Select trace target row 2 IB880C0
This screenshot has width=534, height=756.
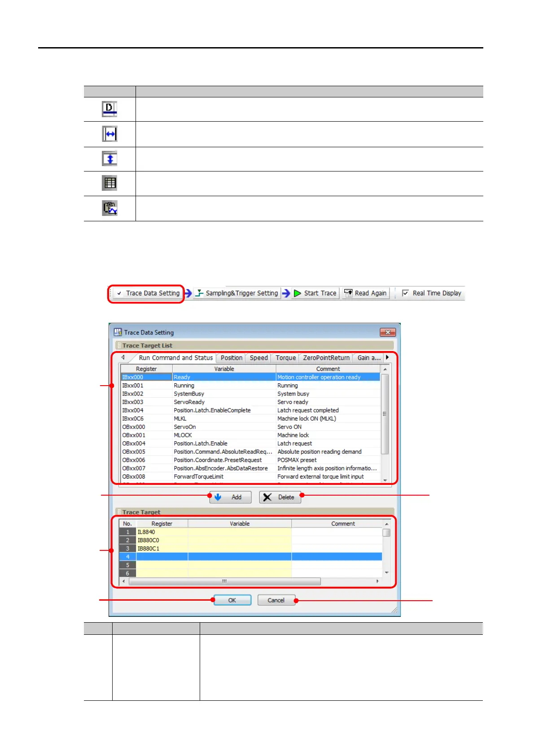(250, 540)
